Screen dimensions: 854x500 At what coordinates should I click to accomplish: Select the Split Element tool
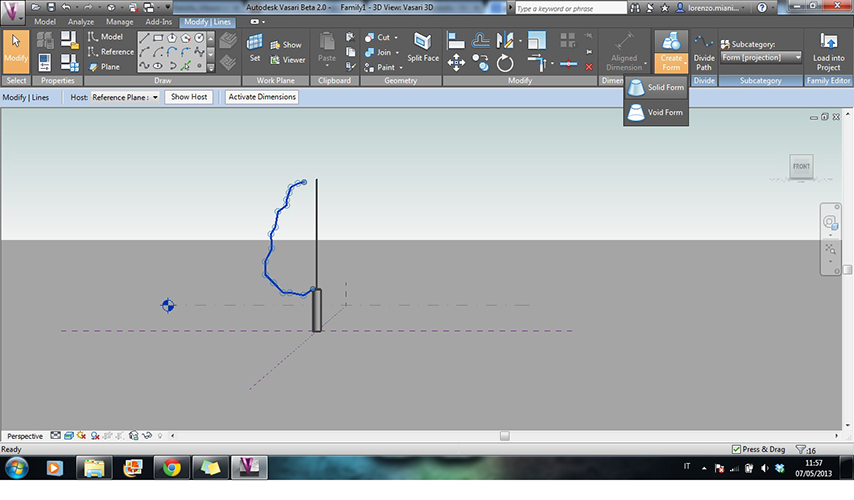568,64
